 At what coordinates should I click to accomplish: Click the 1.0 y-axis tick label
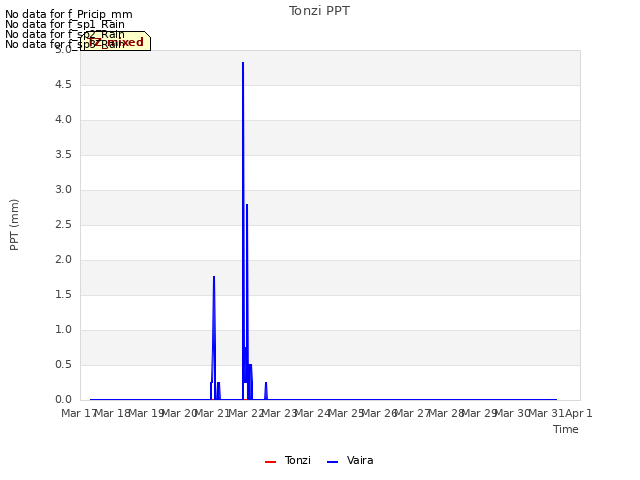(63, 330)
